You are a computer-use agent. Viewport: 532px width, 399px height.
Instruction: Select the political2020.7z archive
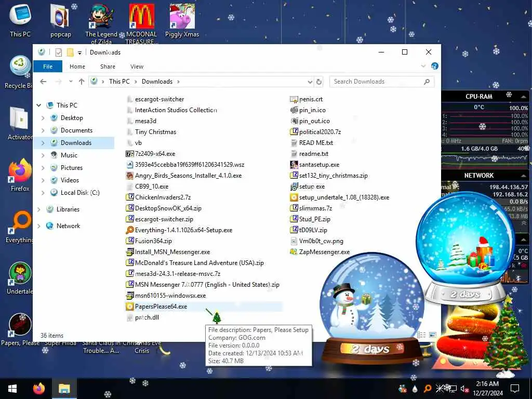tap(315, 131)
